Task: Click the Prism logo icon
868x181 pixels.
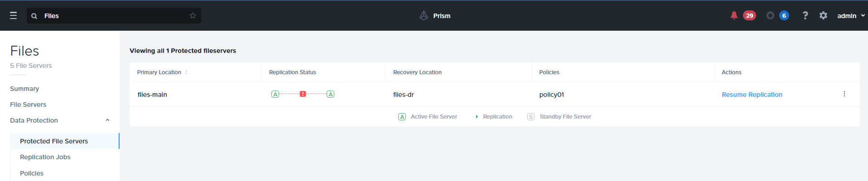Action: click(424, 15)
